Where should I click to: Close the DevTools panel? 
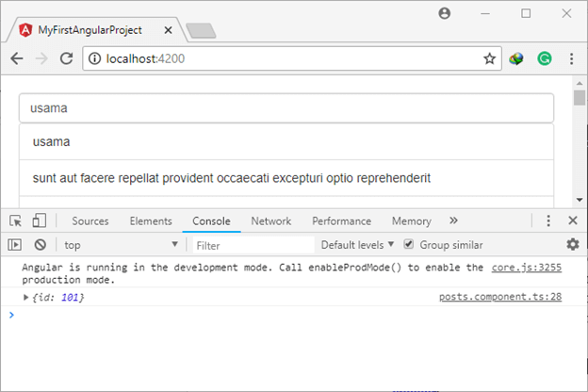click(x=573, y=220)
